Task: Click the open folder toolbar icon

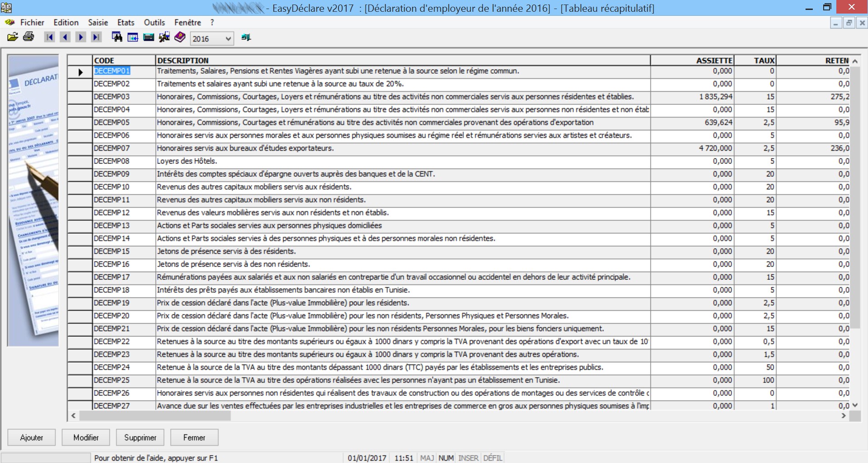Action: pyautogui.click(x=13, y=38)
